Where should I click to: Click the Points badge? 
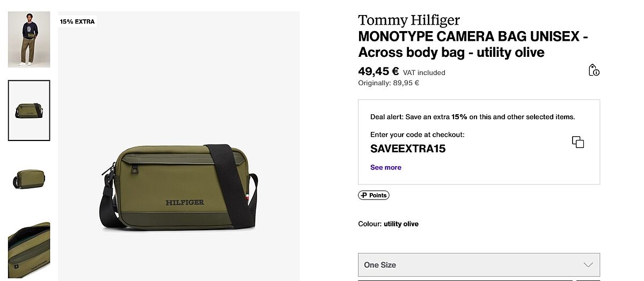click(x=374, y=195)
